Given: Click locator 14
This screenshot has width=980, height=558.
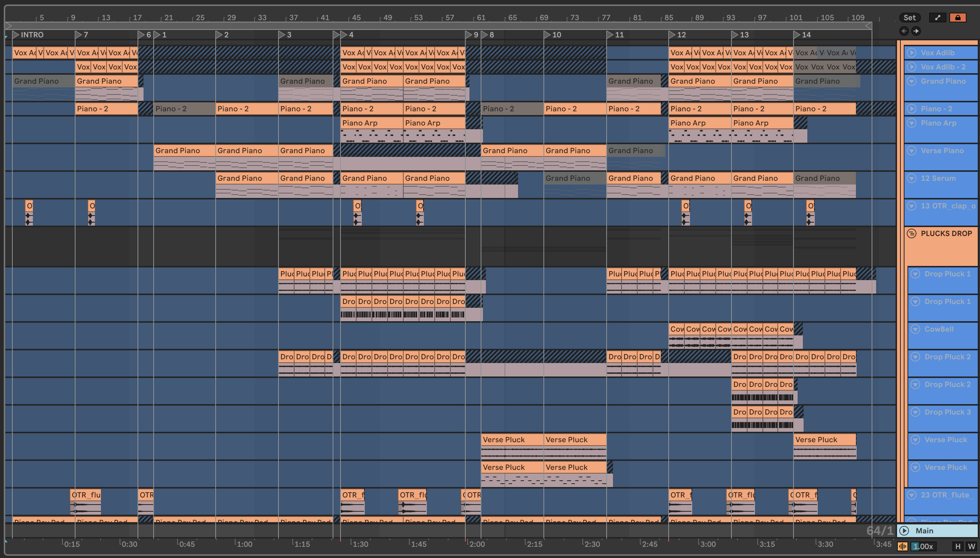Looking at the screenshot, I should 802,34.
